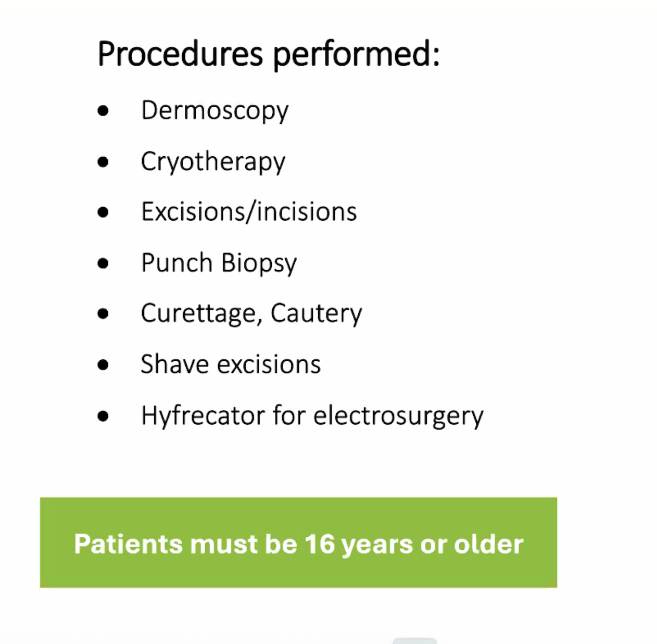
Task: Click the 'Punch Biopsy' text
Action: [219, 263]
